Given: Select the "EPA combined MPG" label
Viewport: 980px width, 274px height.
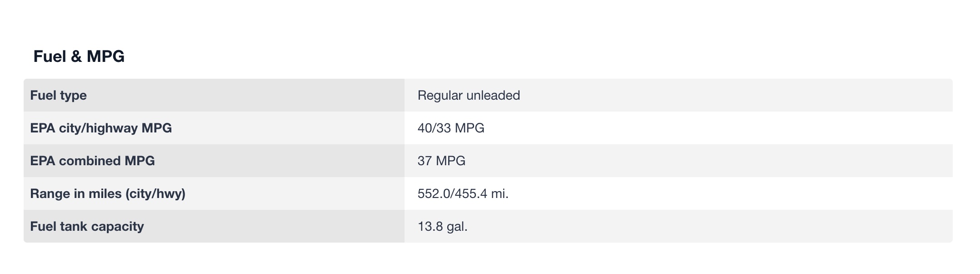Looking at the screenshot, I should (x=92, y=161).
